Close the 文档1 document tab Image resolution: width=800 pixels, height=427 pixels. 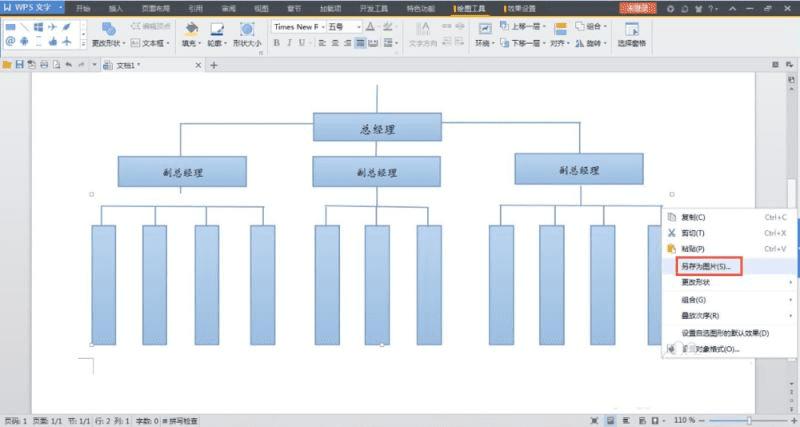pos(198,65)
